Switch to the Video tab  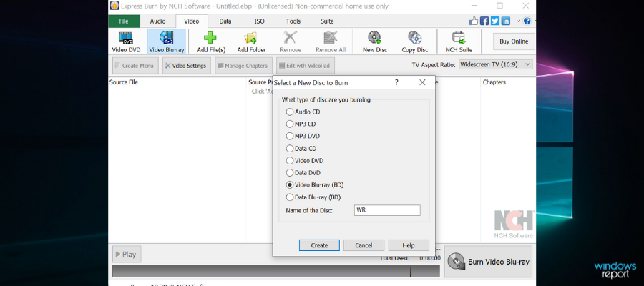click(x=191, y=21)
